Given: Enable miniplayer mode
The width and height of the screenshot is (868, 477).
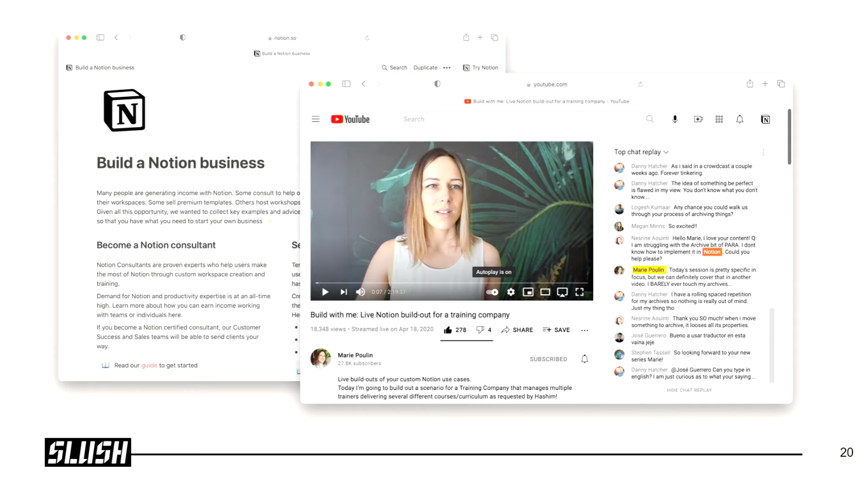Looking at the screenshot, I should click(x=528, y=292).
